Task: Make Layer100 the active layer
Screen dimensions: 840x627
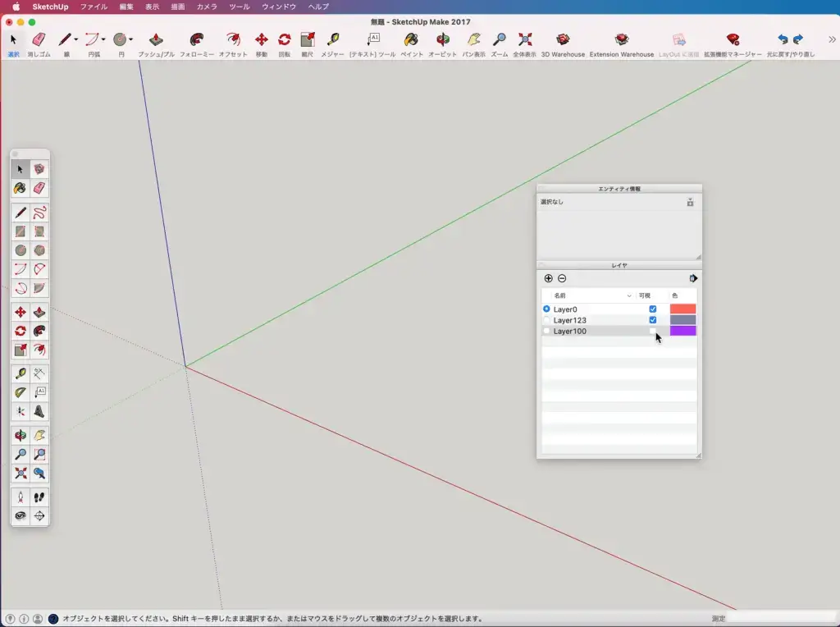Action: (x=546, y=332)
